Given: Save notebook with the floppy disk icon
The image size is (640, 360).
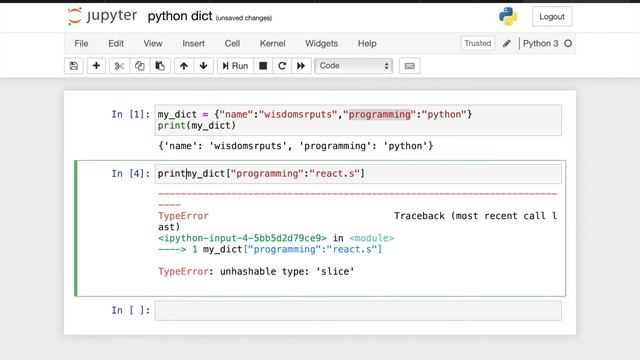Looking at the screenshot, I should point(74,66).
